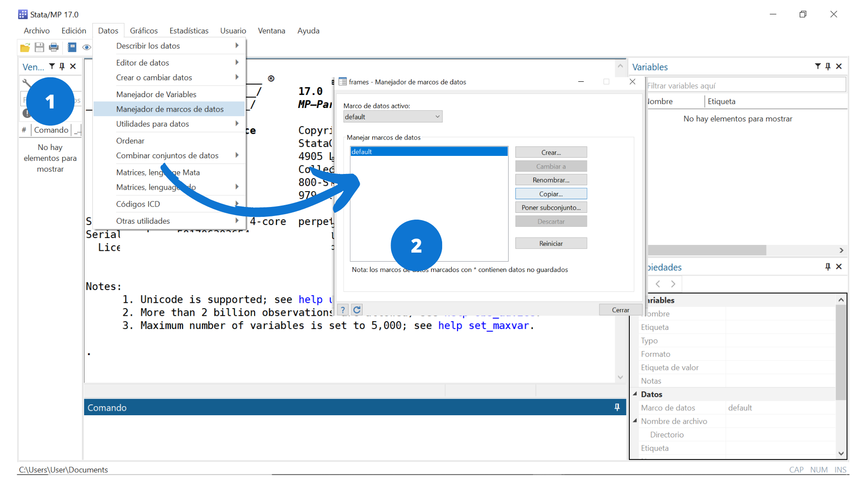This screenshot has height=488, width=868.
Task: Click the Print toolbar icon
Action: point(54,47)
